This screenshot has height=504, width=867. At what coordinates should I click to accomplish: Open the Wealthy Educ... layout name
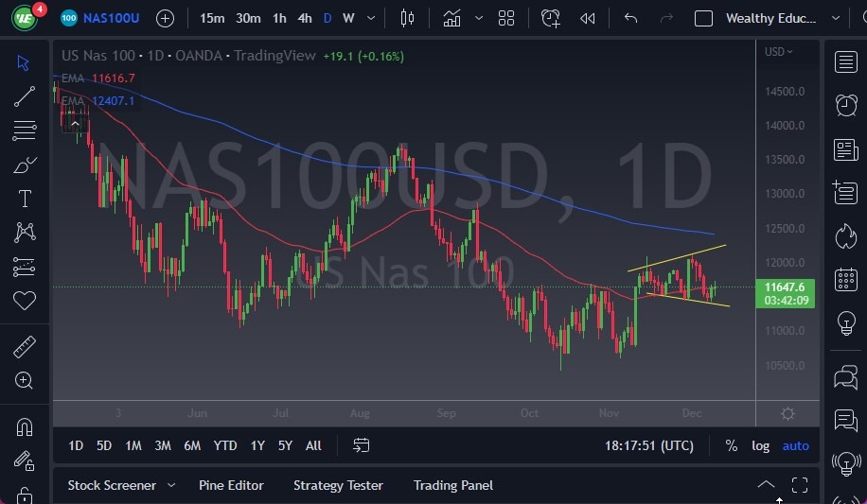(770, 18)
